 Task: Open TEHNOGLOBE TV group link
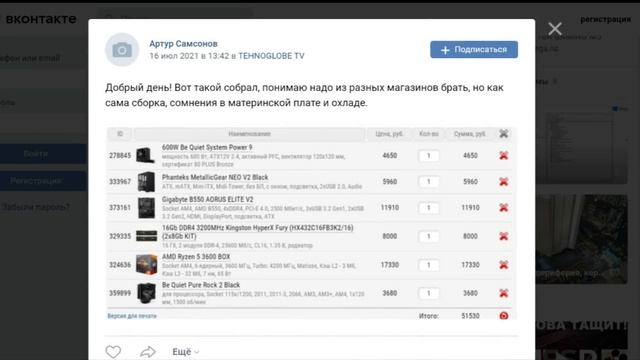[x=271, y=56]
